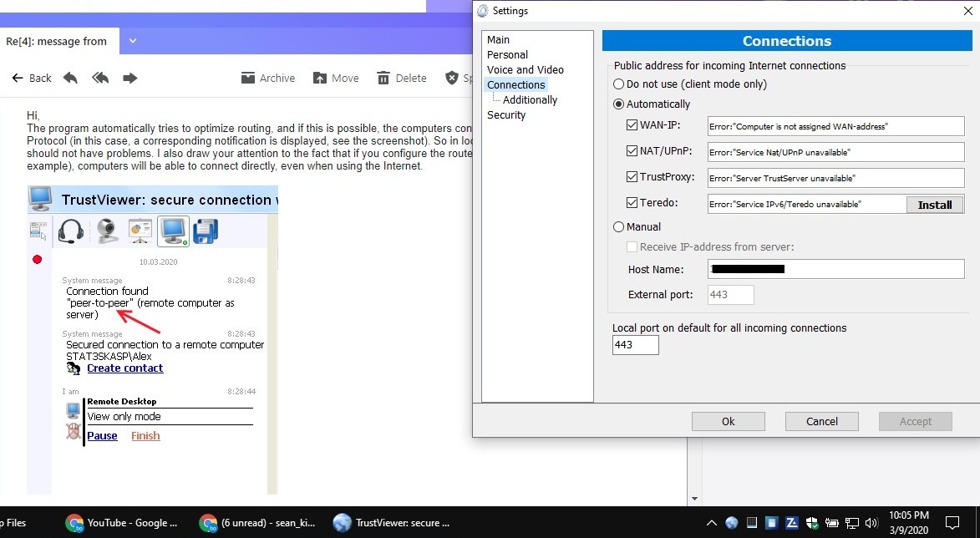The image size is (980, 538).
Task: Click the NAT/UPnP status field
Action: point(835,152)
